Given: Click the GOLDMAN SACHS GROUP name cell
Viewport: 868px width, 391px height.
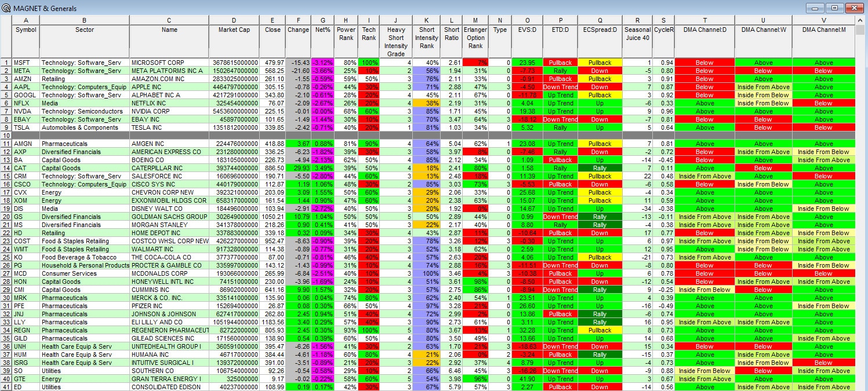Looking at the screenshot, I should (x=169, y=216).
